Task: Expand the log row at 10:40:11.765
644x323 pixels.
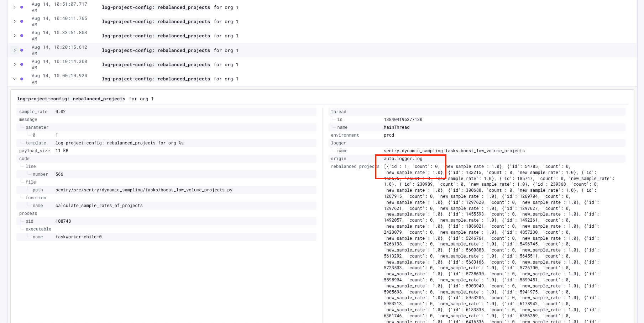Action: [15, 21]
